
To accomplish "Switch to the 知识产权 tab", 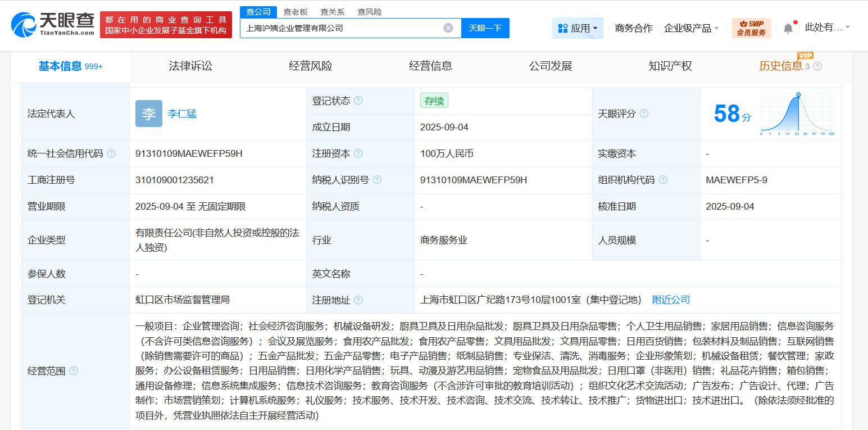I will click(x=671, y=66).
